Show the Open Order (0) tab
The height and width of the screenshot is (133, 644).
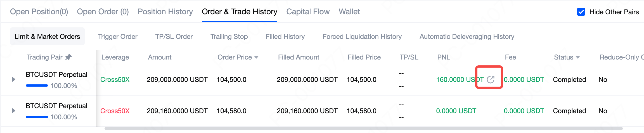pos(103,12)
